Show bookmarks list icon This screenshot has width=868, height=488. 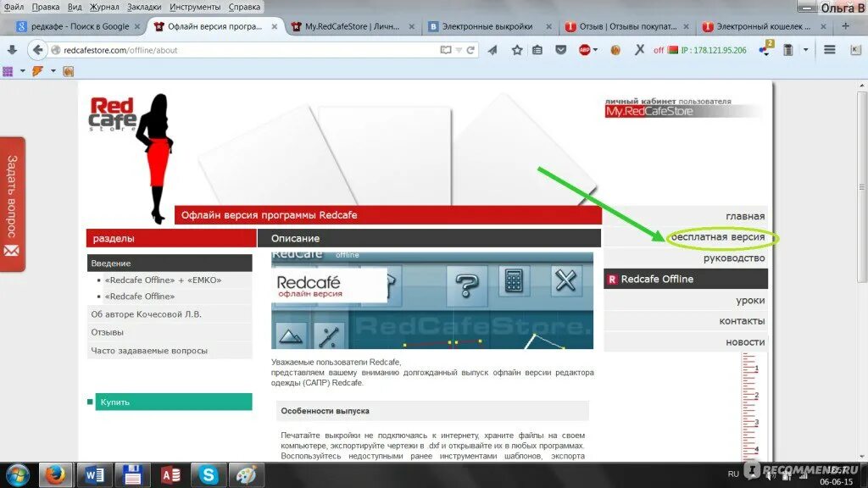(x=537, y=50)
